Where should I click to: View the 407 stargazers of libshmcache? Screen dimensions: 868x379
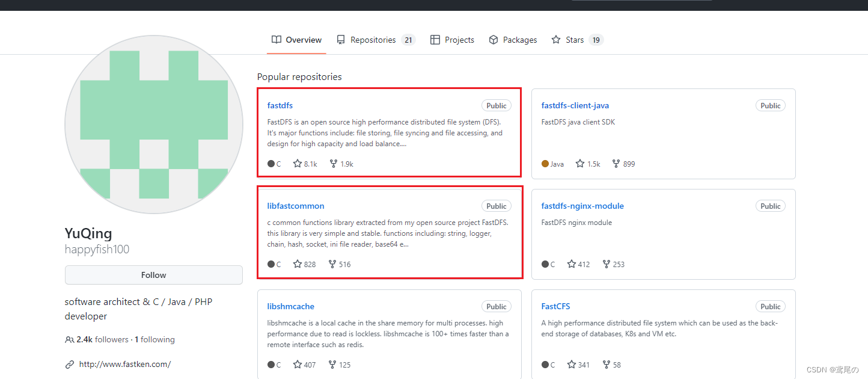(304, 365)
